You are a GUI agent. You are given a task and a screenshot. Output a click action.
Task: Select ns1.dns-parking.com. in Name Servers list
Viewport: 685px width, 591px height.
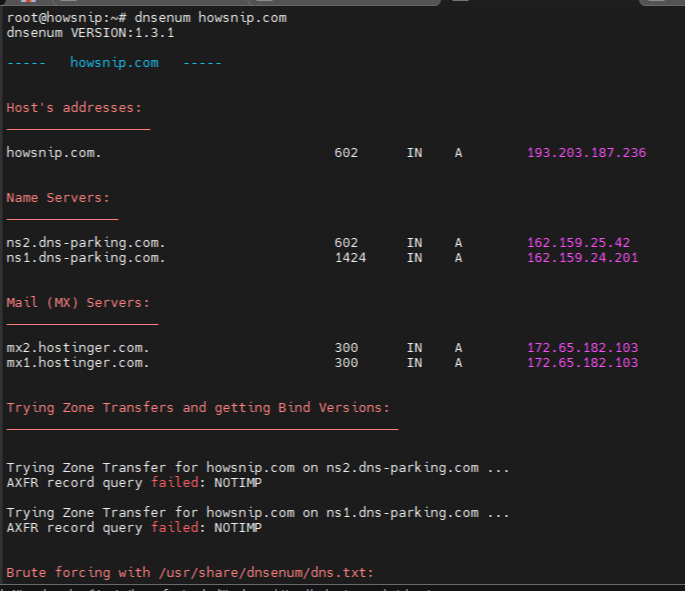tap(86, 258)
